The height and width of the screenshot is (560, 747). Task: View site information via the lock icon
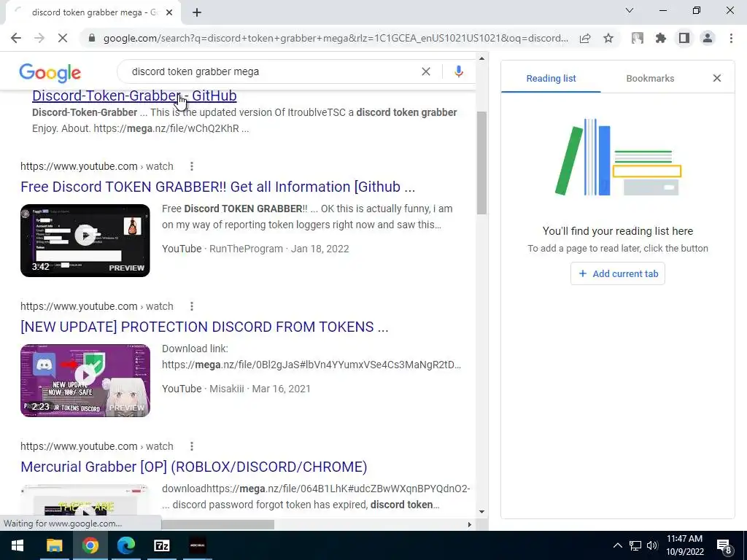[92, 38]
